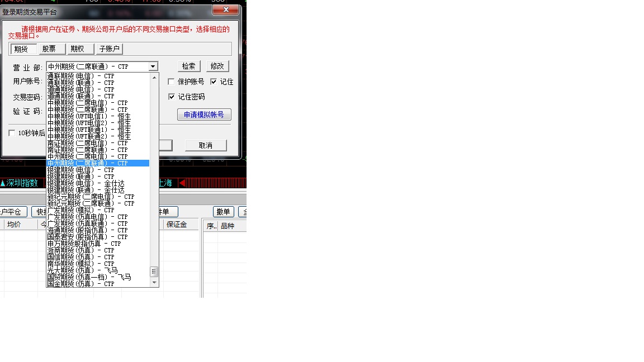Click the 修改 button
This screenshot has width=644, height=362.
click(x=217, y=66)
